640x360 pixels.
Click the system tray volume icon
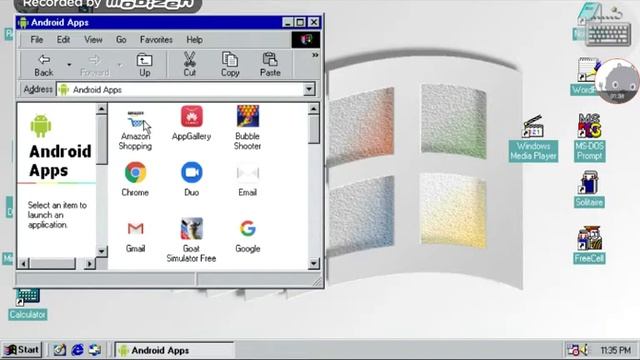pyautogui.click(x=585, y=350)
